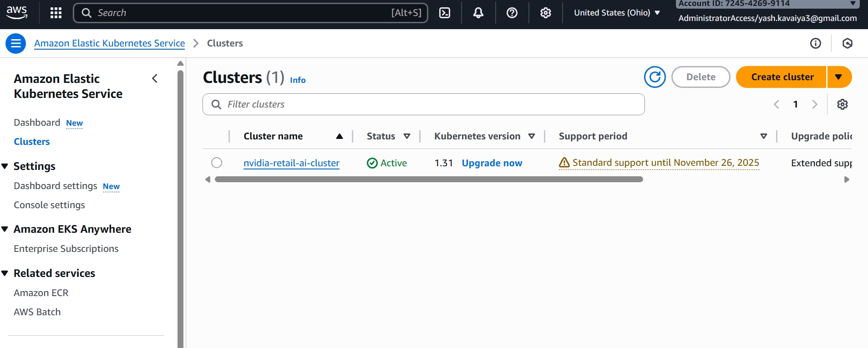Open the info panel icon in breadcrumb bar

pyautogui.click(x=816, y=43)
